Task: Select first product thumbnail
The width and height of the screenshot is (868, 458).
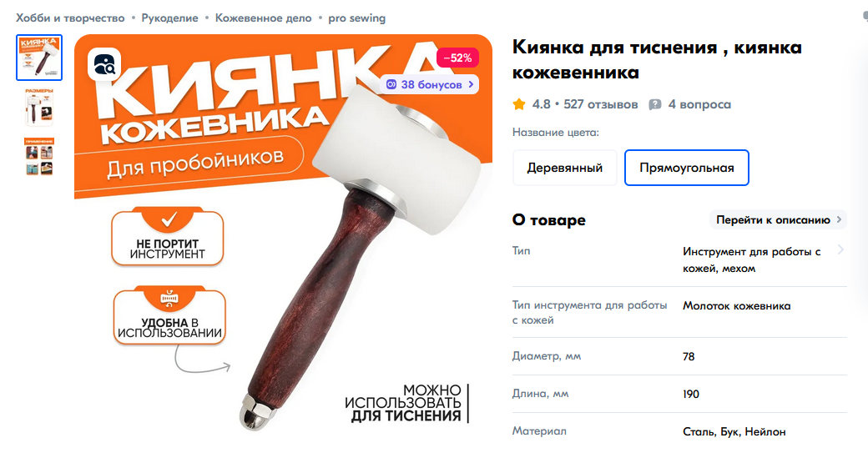Action: (x=39, y=58)
